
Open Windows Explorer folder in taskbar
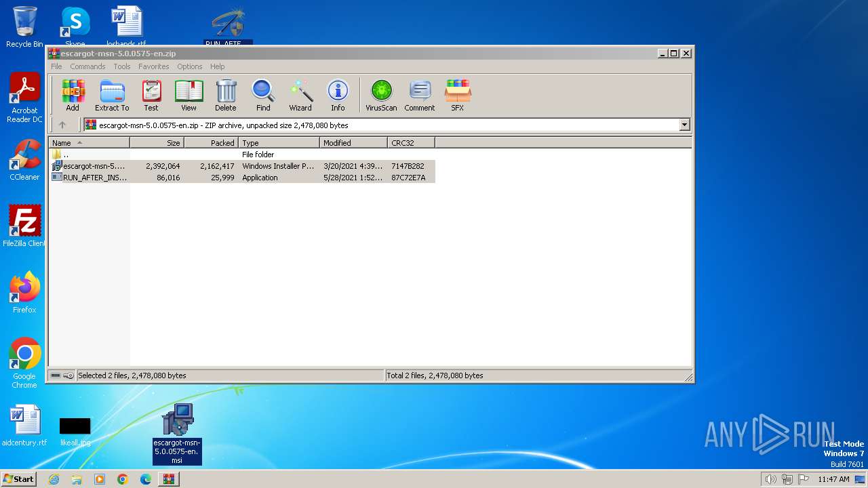tap(77, 479)
